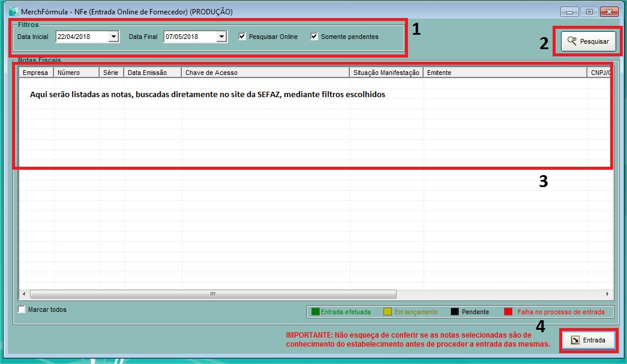This screenshot has height=364, width=627.
Task: Click the Data Inicial date field
Action: point(81,37)
